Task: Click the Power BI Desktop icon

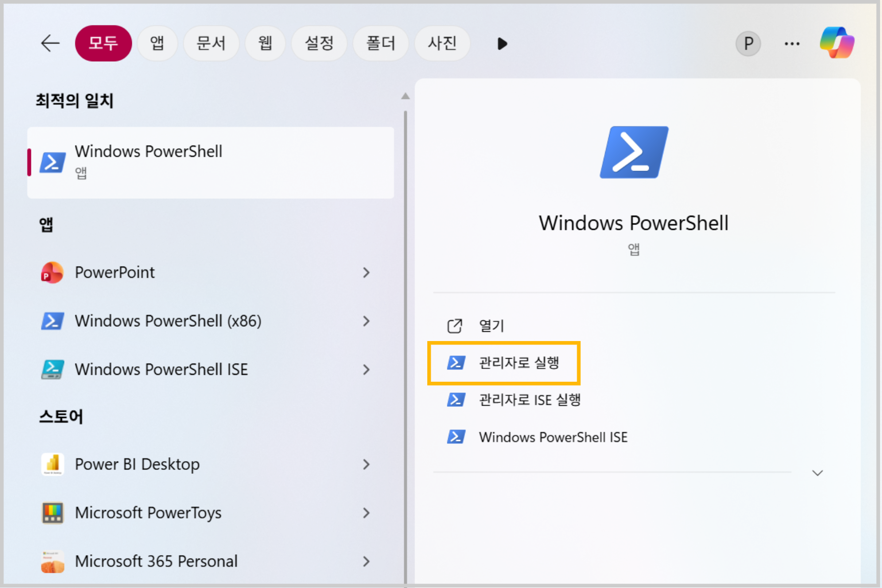Action: [52, 464]
